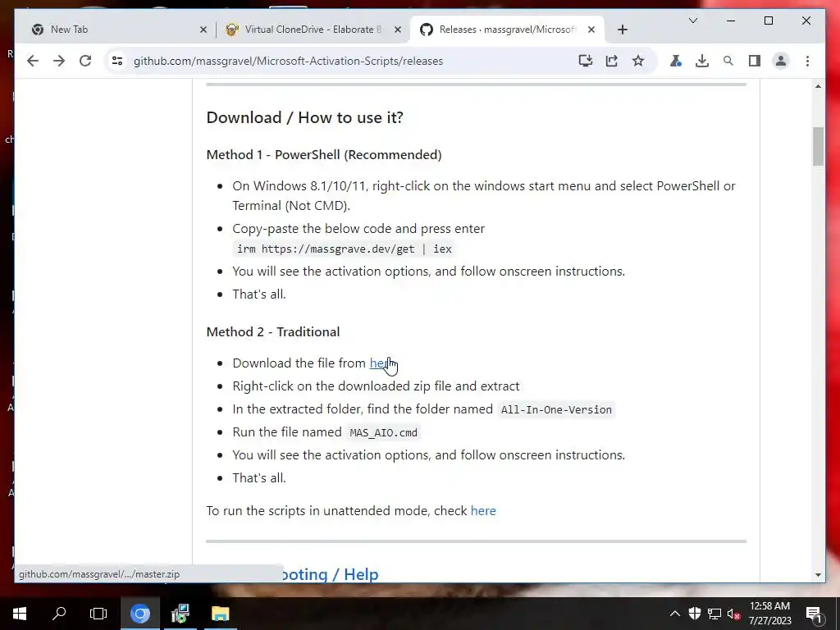Open Windows Security tray icon
The image size is (840, 630).
click(x=695, y=614)
